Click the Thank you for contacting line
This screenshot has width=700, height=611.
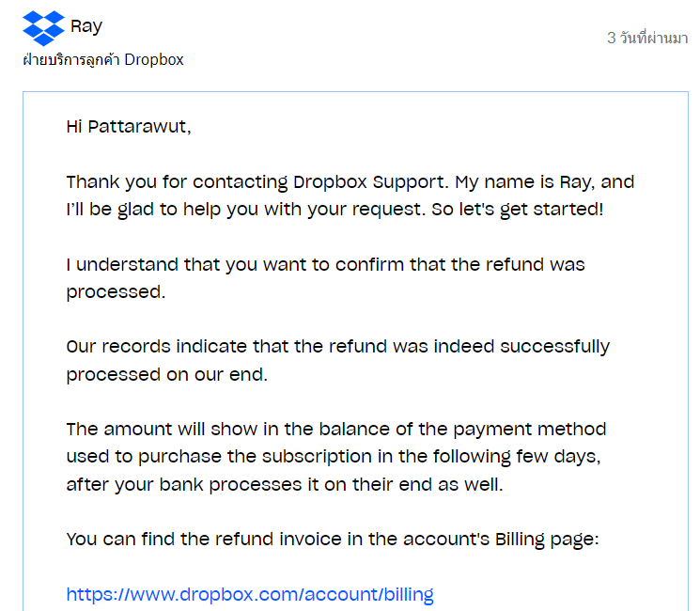[x=350, y=182]
